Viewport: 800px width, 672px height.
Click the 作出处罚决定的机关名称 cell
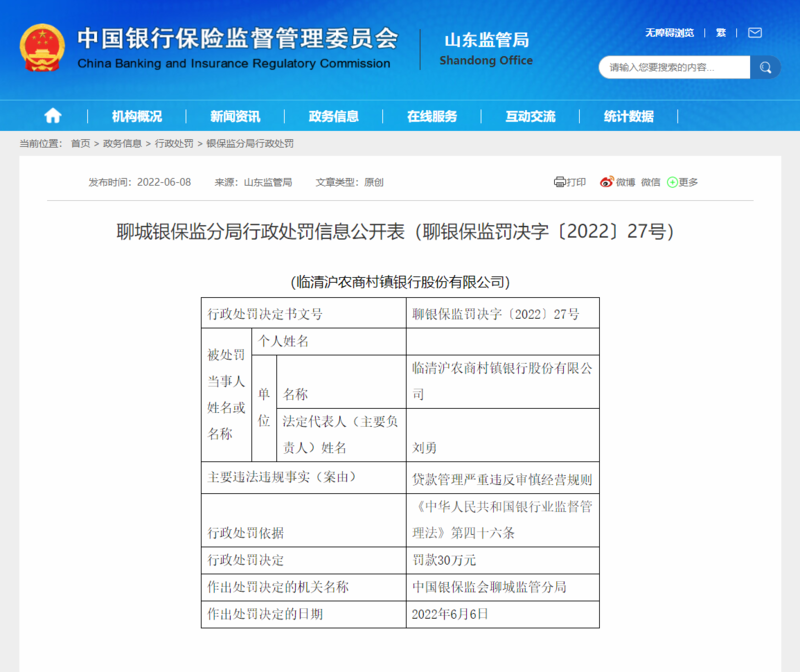[304, 587]
